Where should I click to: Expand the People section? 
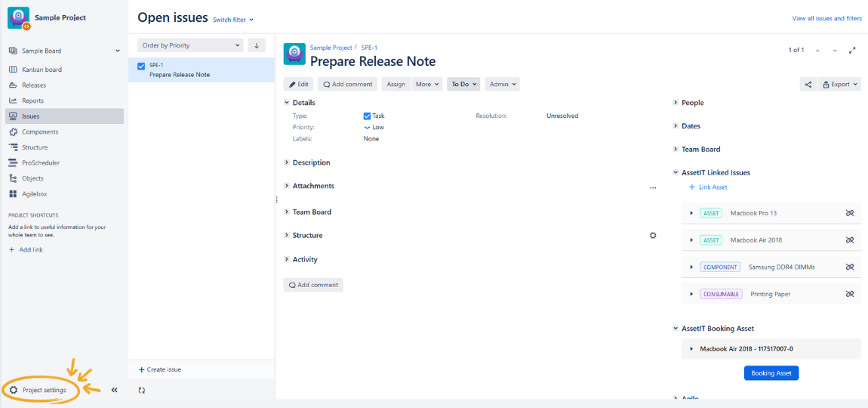[692, 103]
